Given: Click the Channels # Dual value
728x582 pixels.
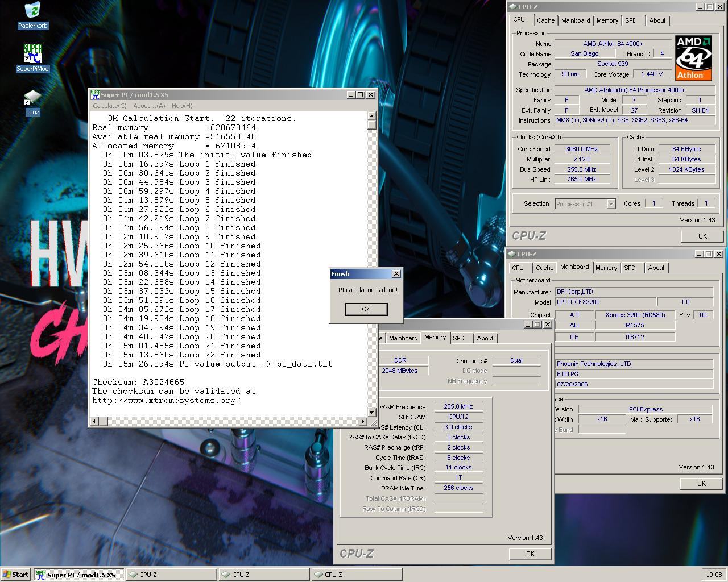Looking at the screenshot, I should click(516, 361).
